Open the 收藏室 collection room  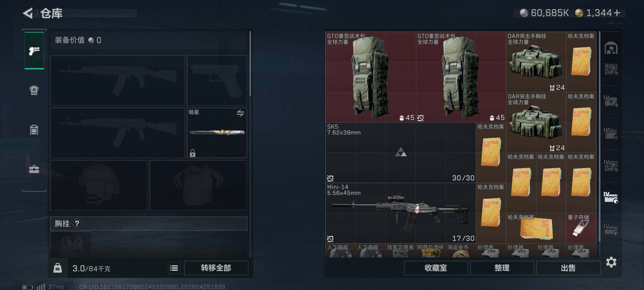click(x=436, y=268)
